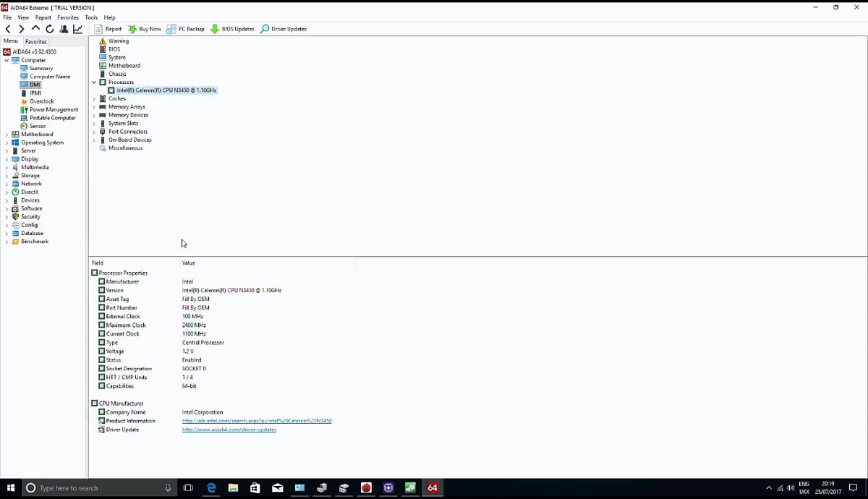Select the Warning entry in DMI list

pos(119,41)
